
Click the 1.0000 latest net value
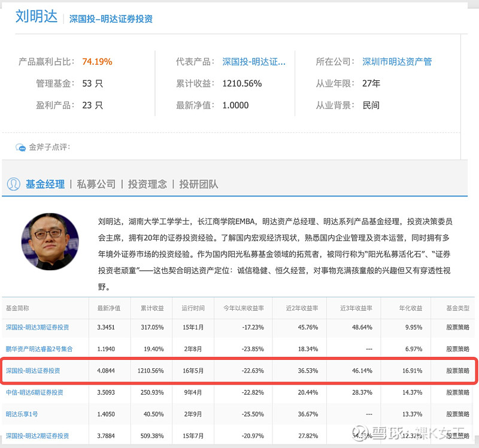[235, 105]
